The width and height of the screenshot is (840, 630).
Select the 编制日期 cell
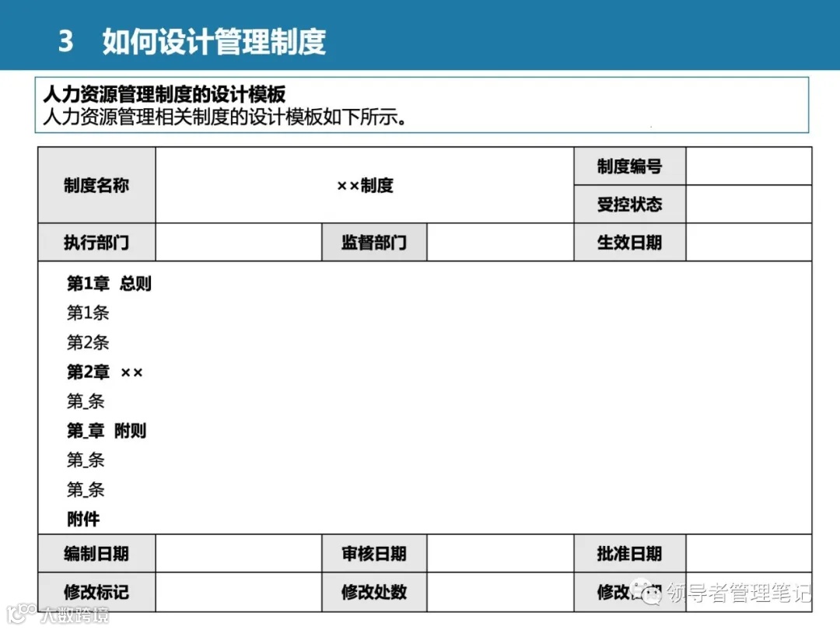tap(96, 555)
